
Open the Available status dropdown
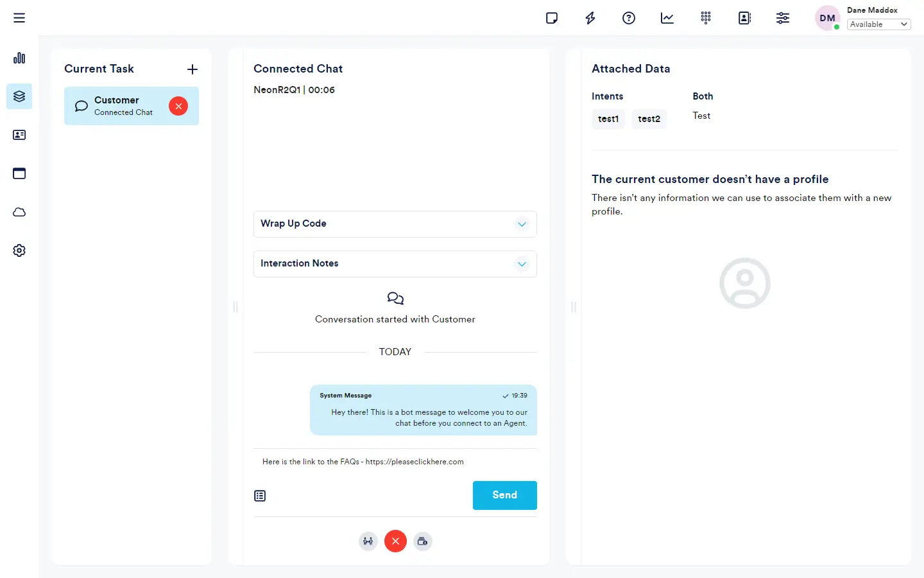(878, 24)
